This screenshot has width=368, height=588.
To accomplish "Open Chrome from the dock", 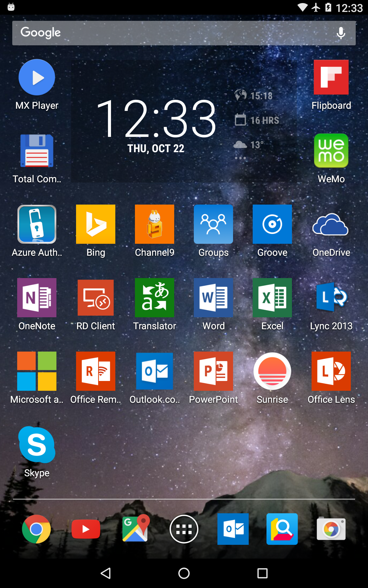I will pyautogui.click(x=36, y=529).
